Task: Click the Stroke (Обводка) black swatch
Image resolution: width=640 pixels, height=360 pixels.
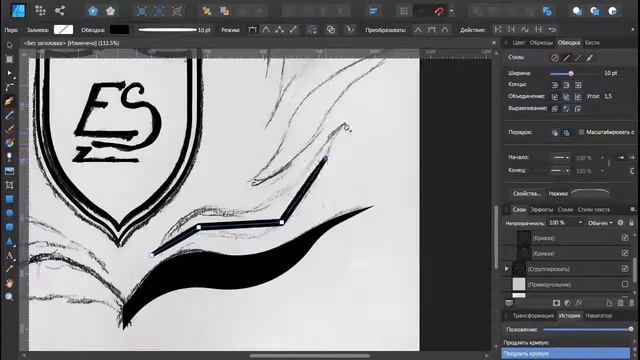Action: (x=119, y=29)
